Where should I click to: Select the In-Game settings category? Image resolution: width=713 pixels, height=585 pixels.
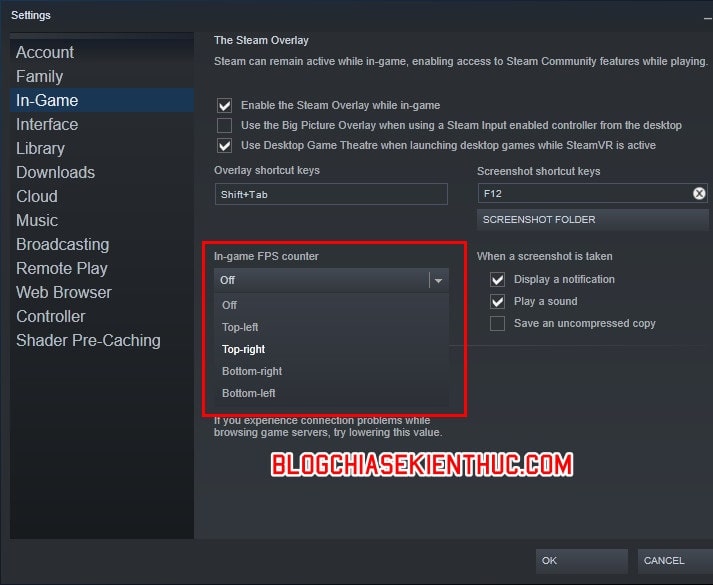pos(102,100)
